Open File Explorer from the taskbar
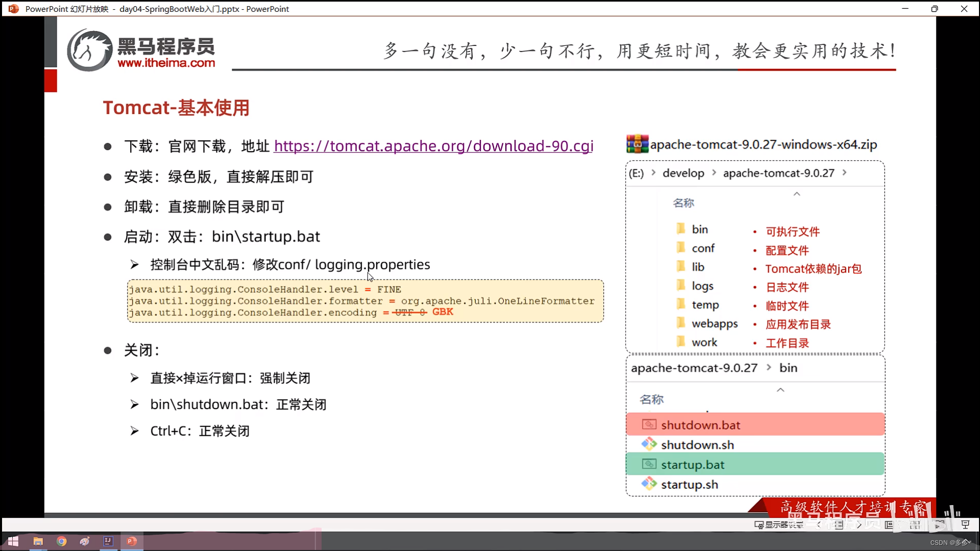This screenshot has height=551, width=980. [38, 542]
